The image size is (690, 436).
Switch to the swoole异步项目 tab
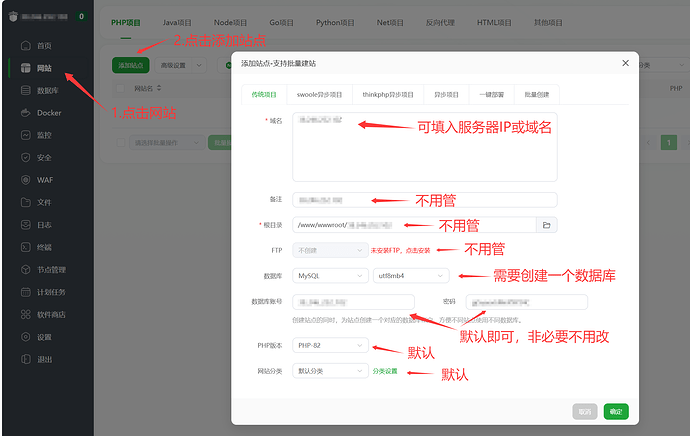319,94
